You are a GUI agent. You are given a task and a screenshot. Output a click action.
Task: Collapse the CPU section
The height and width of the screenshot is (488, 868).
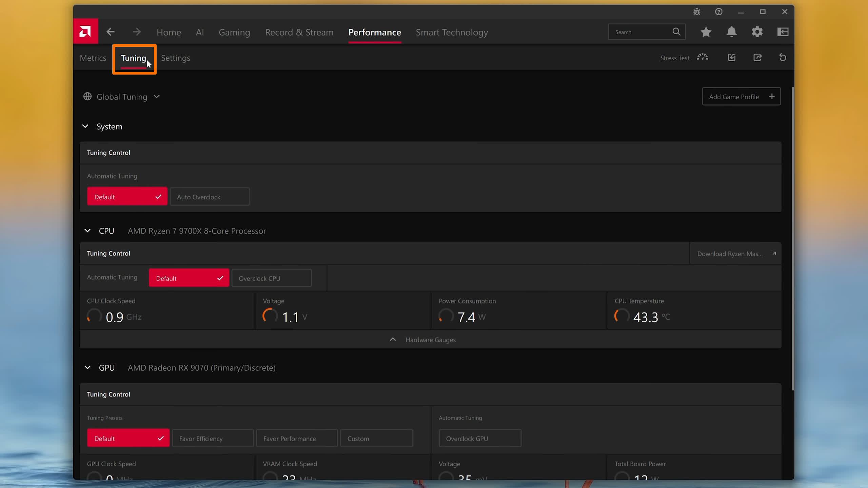(87, 231)
